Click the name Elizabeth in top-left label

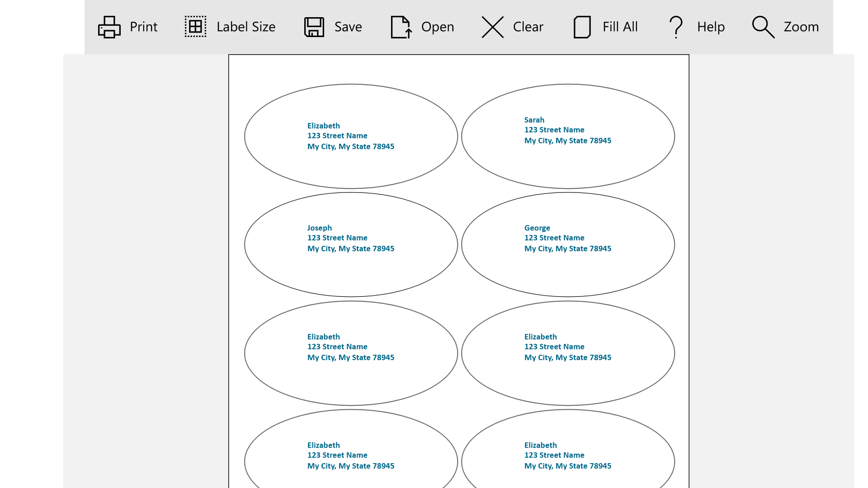point(324,126)
